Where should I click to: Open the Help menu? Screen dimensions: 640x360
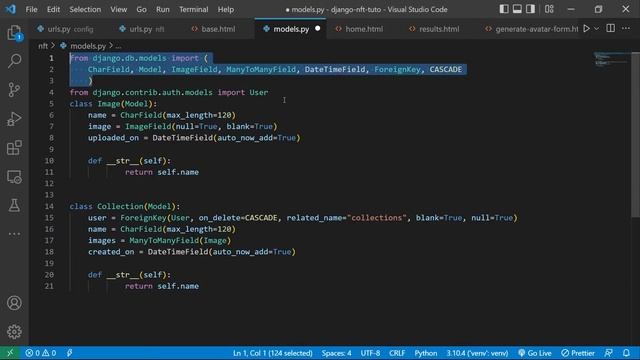226,9
